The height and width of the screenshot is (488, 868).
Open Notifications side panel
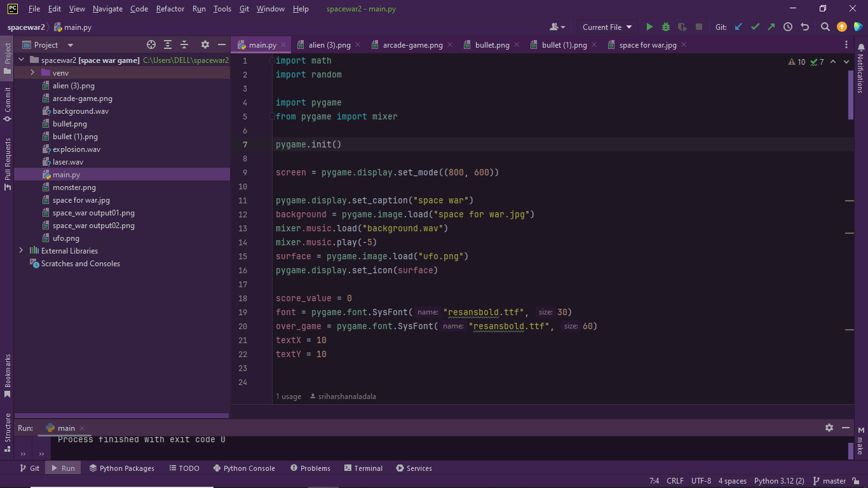pyautogui.click(x=860, y=69)
